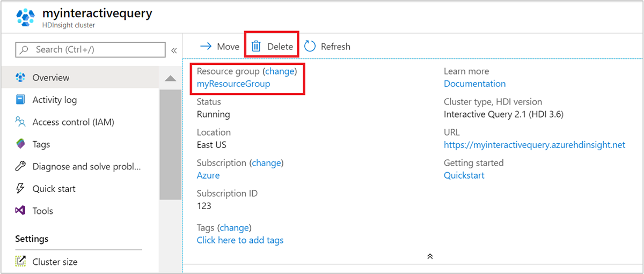Open the Cluster size settings item

55,262
